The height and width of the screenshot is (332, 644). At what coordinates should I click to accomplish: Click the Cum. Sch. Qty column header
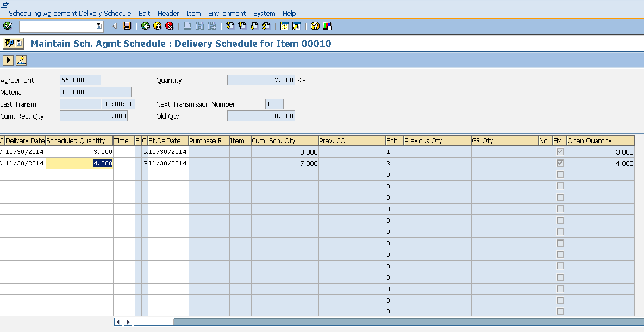click(285, 141)
